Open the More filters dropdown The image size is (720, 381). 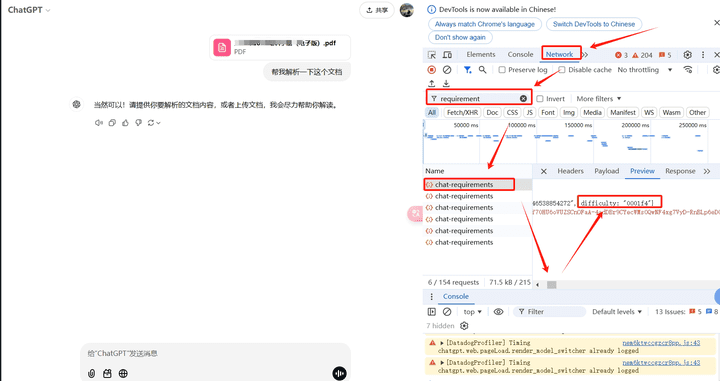point(599,99)
